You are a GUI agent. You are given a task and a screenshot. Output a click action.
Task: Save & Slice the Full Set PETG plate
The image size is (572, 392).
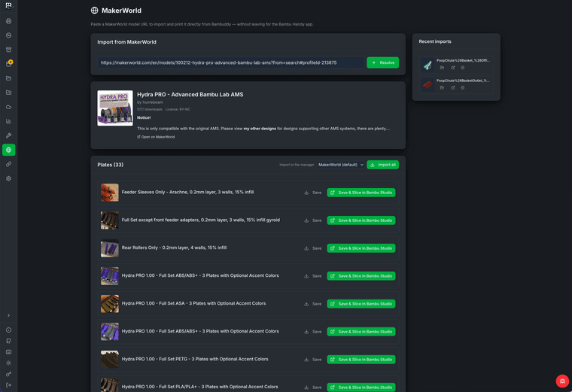[x=361, y=360]
